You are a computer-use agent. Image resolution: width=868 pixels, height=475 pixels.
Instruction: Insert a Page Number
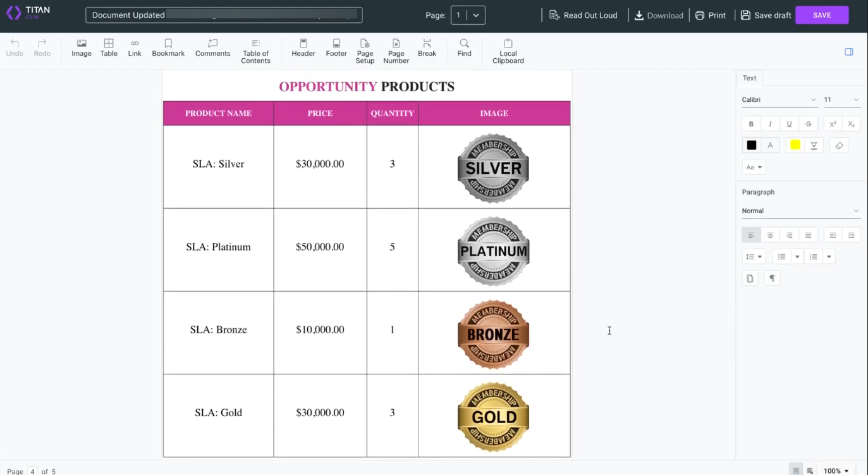tap(396, 49)
